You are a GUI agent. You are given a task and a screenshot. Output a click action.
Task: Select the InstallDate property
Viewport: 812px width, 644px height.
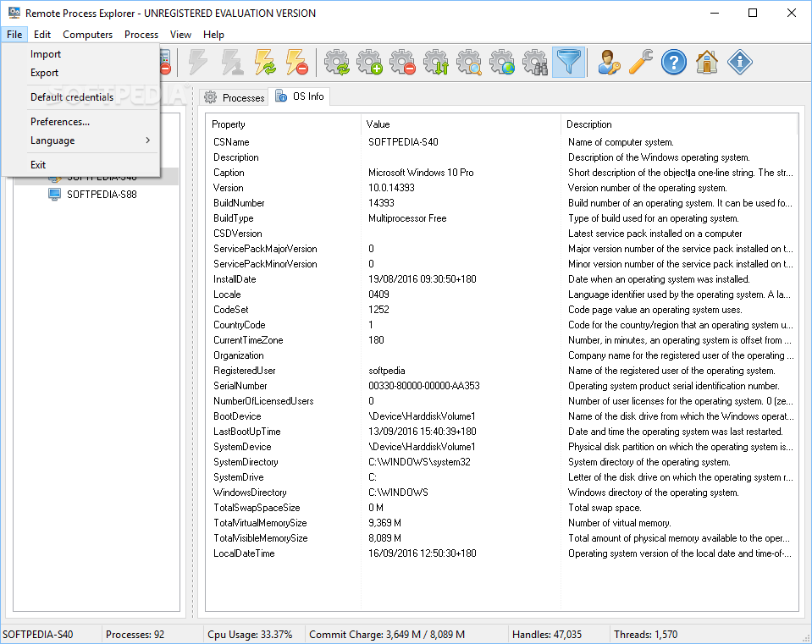501,279
